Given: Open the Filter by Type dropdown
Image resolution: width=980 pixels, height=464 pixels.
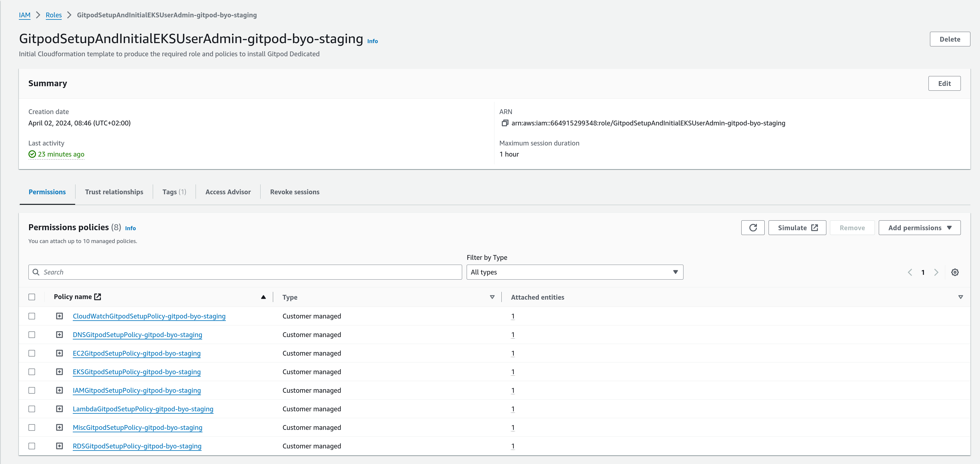Looking at the screenshot, I should coord(574,272).
